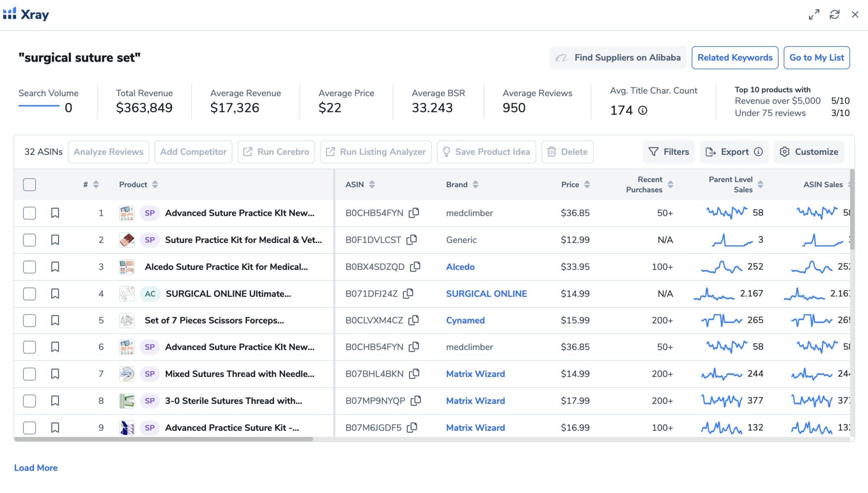Open the Filters panel

click(x=669, y=152)
